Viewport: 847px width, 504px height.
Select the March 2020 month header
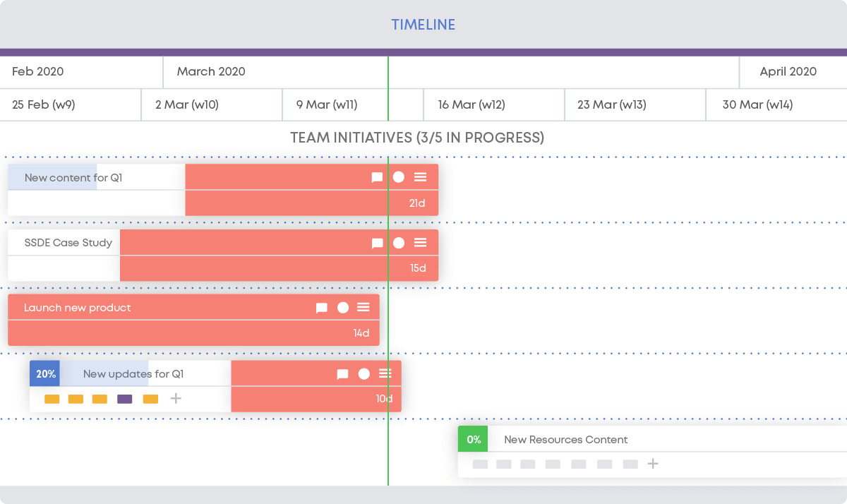coord(211,71)
